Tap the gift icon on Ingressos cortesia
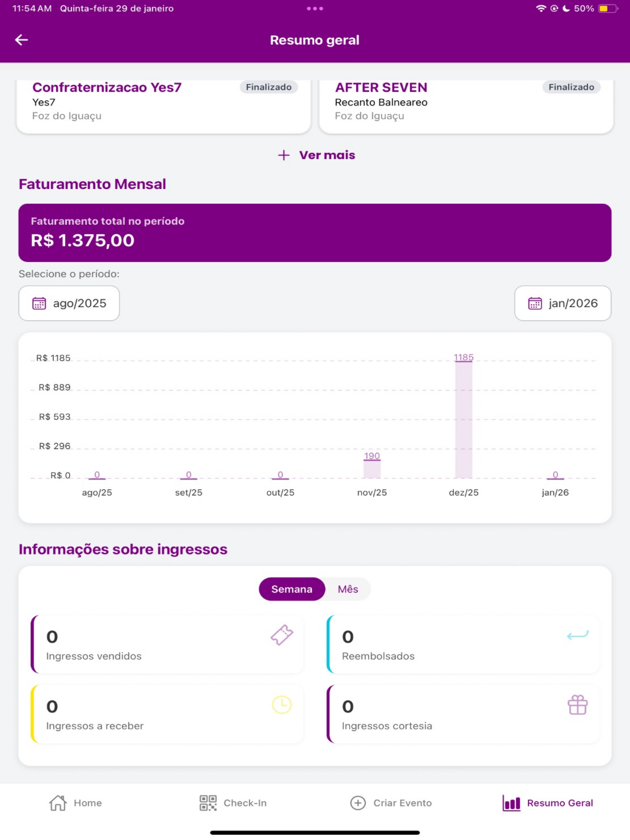630x840 pixels. coord(577,705)
